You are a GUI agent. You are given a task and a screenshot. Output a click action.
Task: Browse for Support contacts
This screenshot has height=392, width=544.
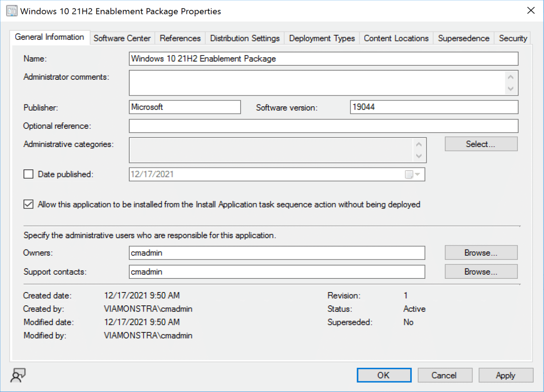[481, 272]
